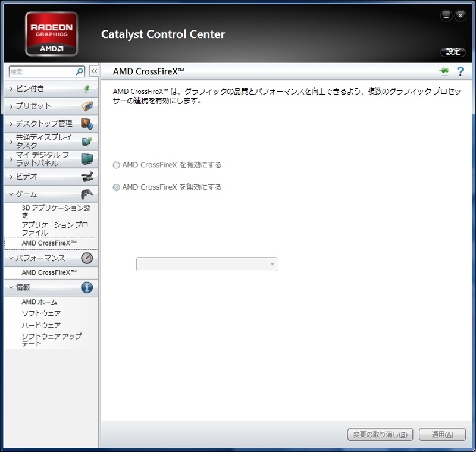Open アプリケーション プロファイル page

point(55,229)
